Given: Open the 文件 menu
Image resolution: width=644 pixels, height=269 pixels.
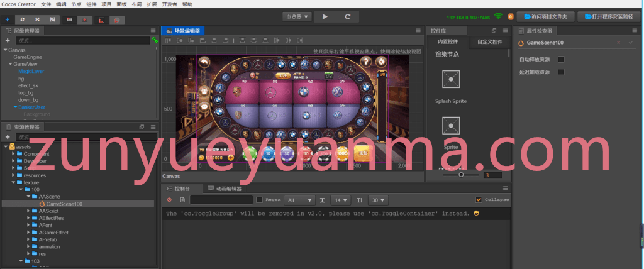Looking at the screenshot, I should click(46, 4).
